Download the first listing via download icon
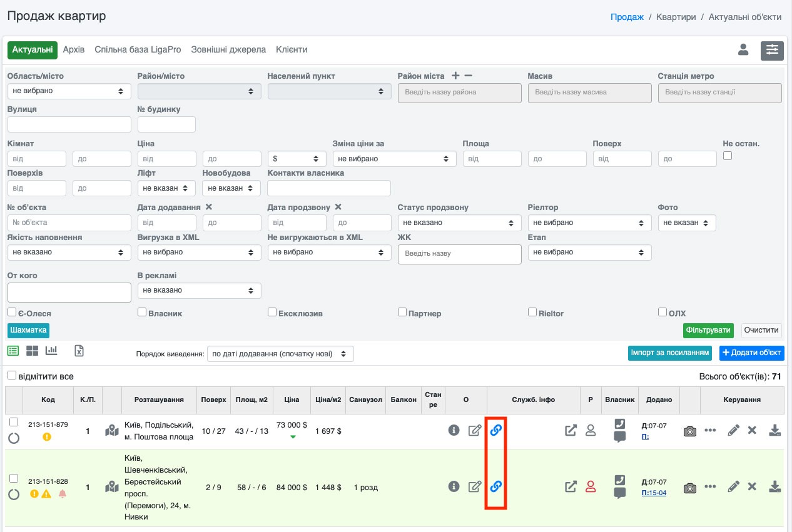The image size is (792, 532). tap(774, 430)
